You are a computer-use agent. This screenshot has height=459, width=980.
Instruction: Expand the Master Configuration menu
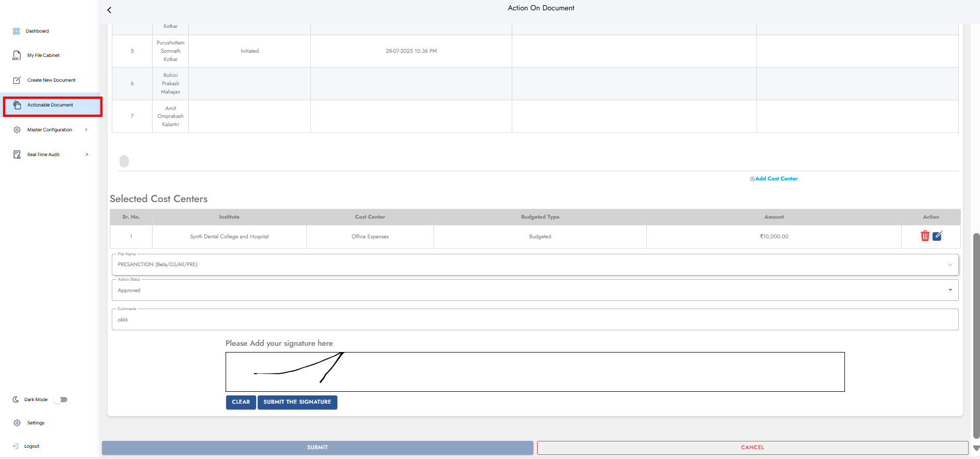tap(86, 130)
